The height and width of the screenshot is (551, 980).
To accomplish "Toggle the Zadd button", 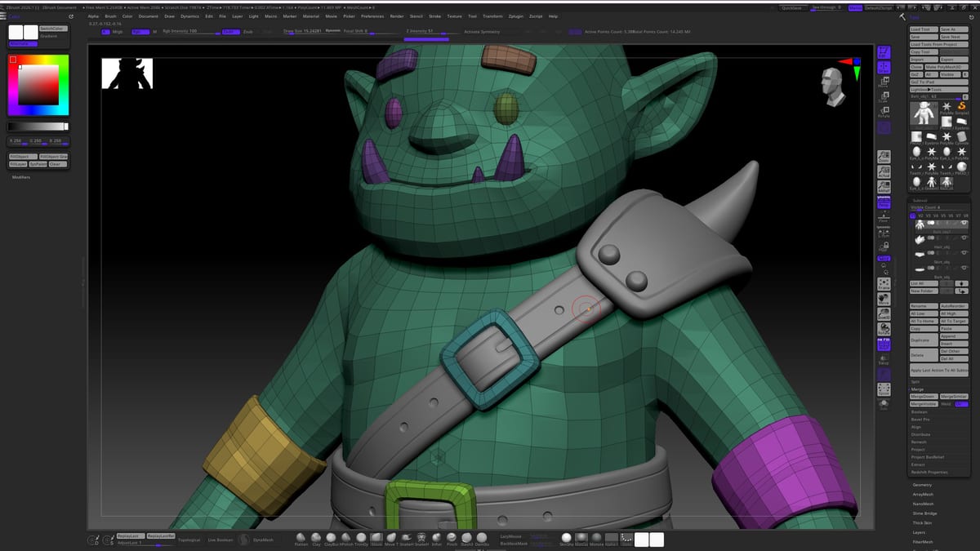I will tap(231, 32).
